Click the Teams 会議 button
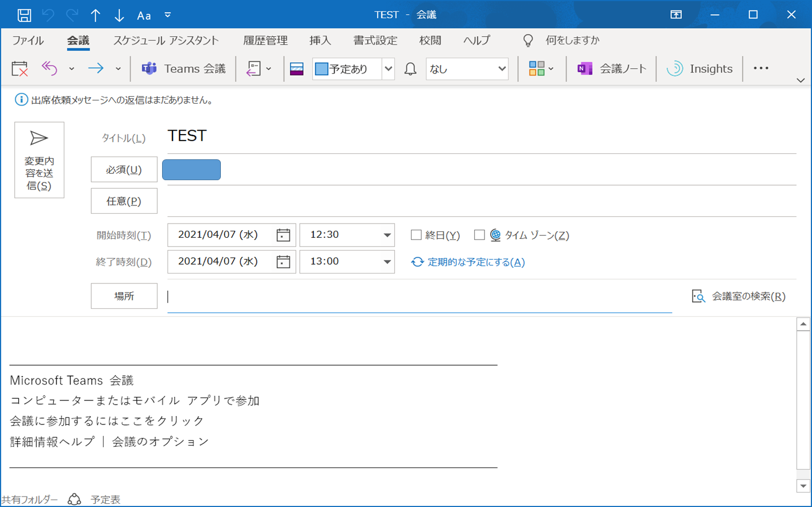812x507 pixels. [x=183, y=69]
